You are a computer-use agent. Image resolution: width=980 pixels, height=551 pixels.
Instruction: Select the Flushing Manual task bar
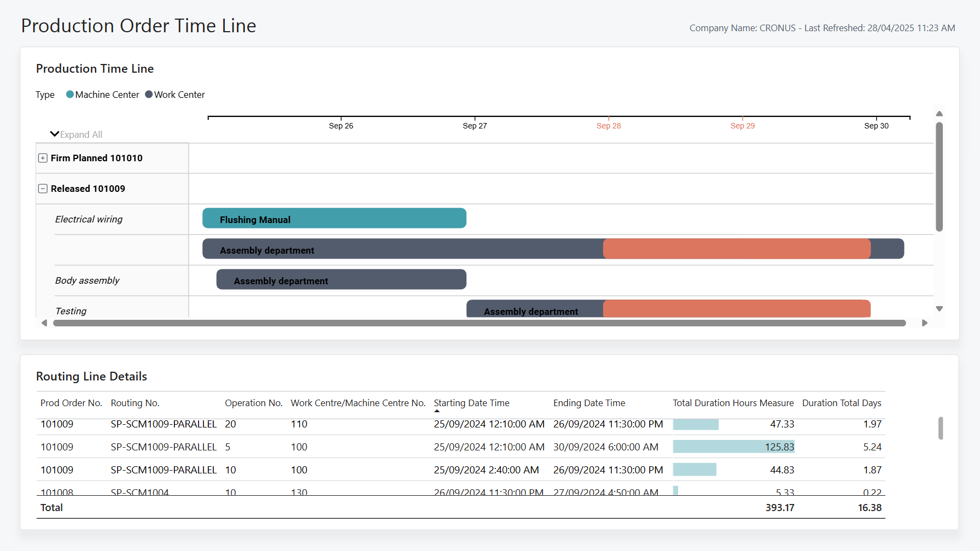(334, 218)
